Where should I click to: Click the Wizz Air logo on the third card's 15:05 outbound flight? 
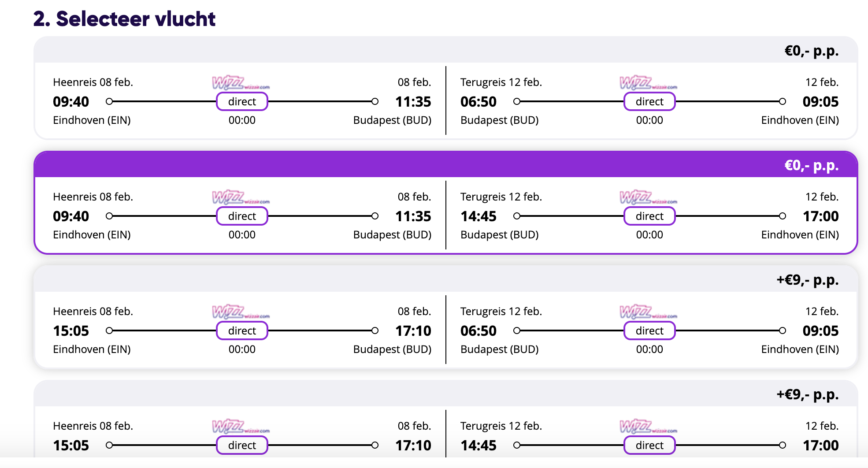point(240,312)
